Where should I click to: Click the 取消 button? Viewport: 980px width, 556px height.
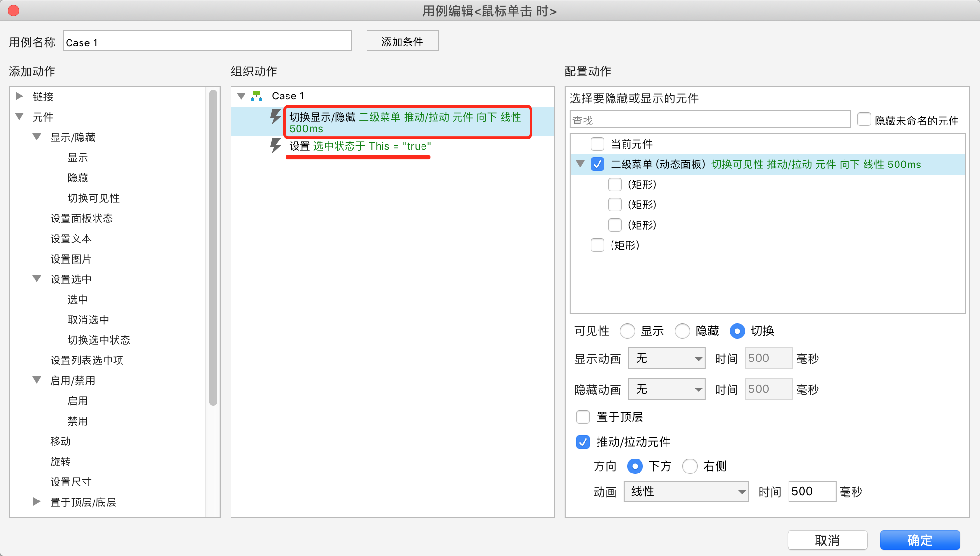point(827,540)
